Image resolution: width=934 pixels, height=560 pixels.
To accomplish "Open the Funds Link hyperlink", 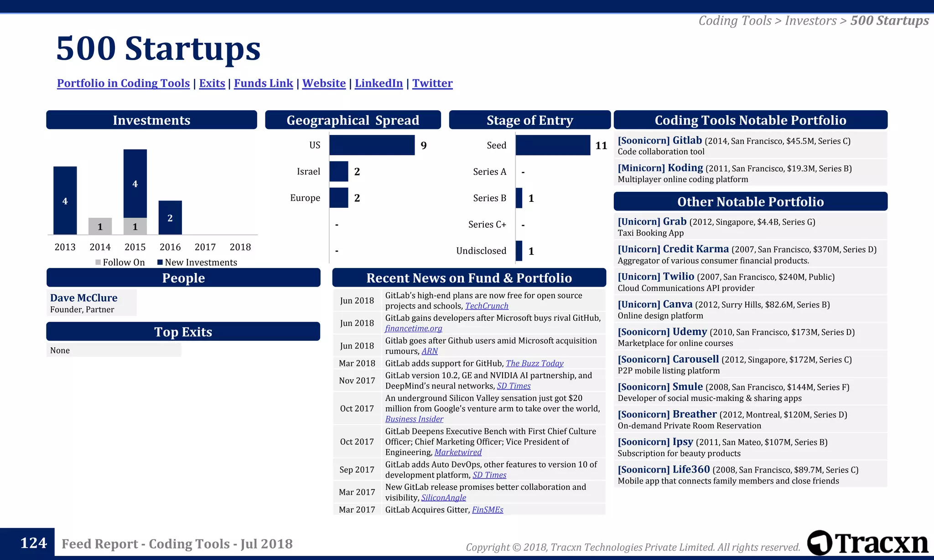I will point(264,83).
